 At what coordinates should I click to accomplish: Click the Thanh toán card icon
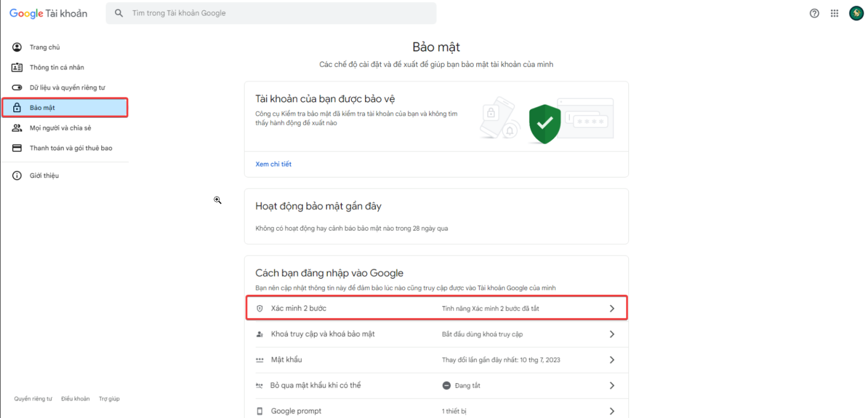click(17, 149)
